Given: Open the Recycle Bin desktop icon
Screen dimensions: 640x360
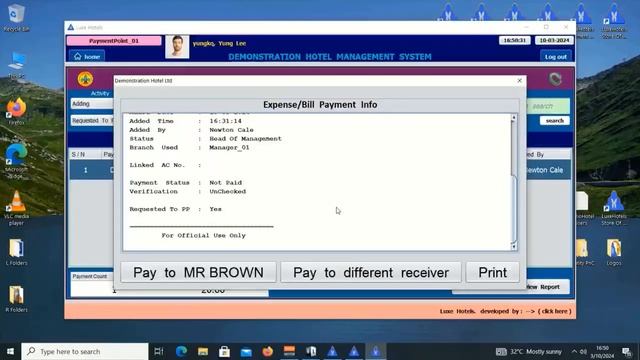Looking at the screenshot, I should pos(16,18).
